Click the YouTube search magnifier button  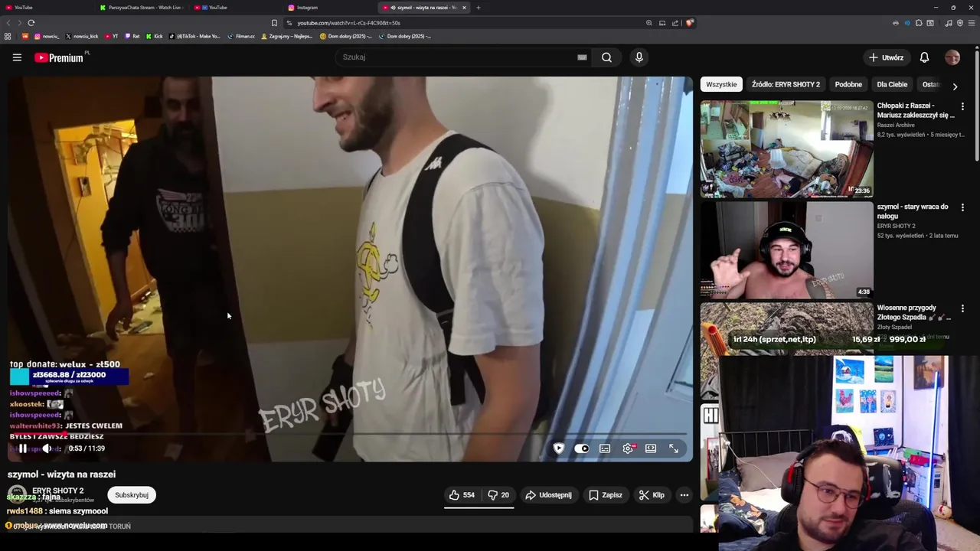click(x=606, y=57)
